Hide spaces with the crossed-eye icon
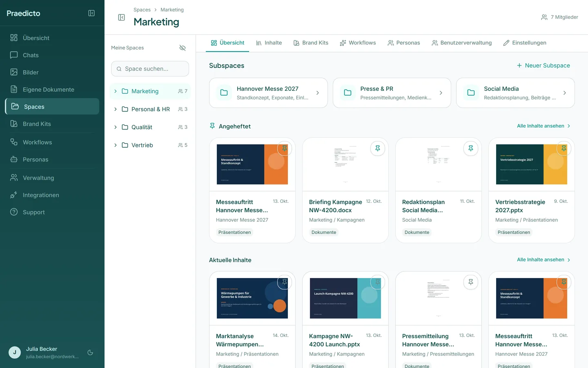This screenshot has height=368, width=588. click(x=183, y=48)
